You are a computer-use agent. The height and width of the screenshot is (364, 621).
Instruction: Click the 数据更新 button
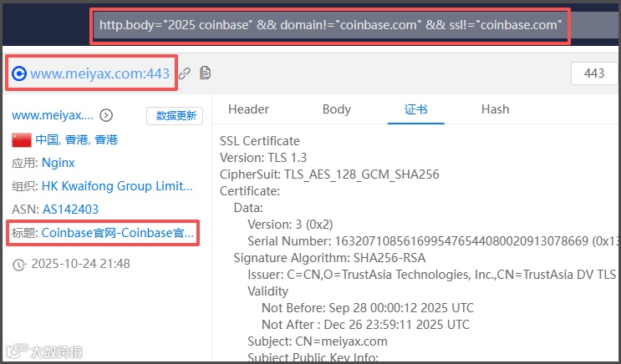175,116
